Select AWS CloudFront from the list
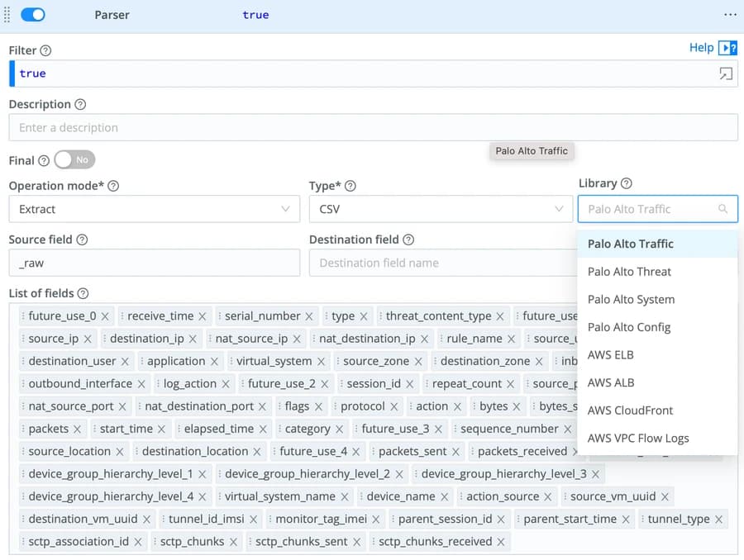 tap(630, 411)
